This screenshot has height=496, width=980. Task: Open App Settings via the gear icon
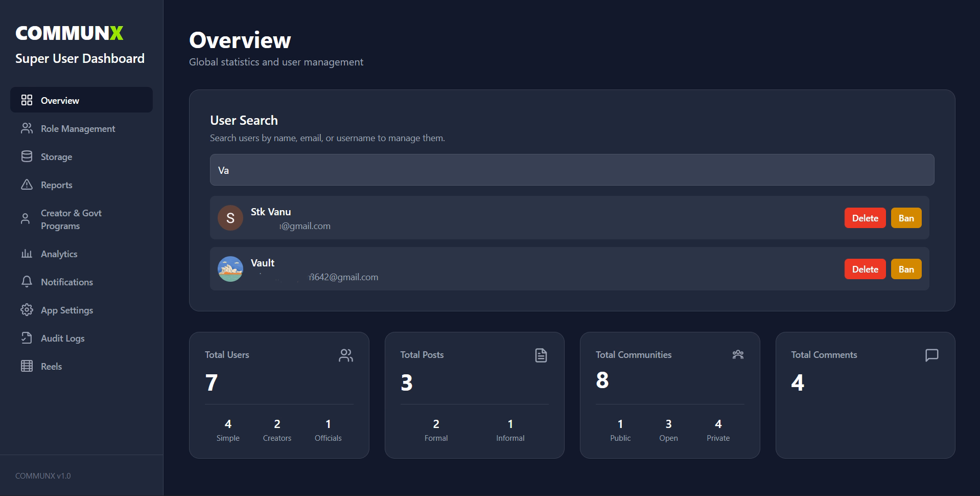(x=27, y=310)
